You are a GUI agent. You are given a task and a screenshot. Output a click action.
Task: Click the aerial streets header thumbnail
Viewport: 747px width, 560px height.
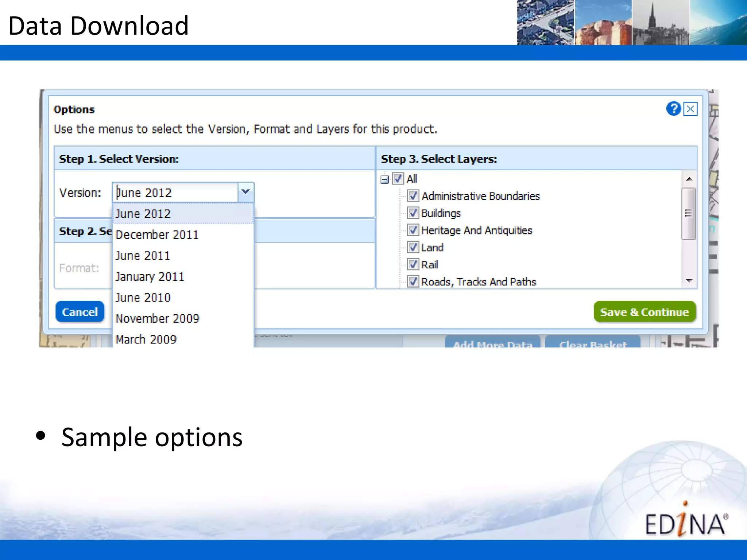546,23
